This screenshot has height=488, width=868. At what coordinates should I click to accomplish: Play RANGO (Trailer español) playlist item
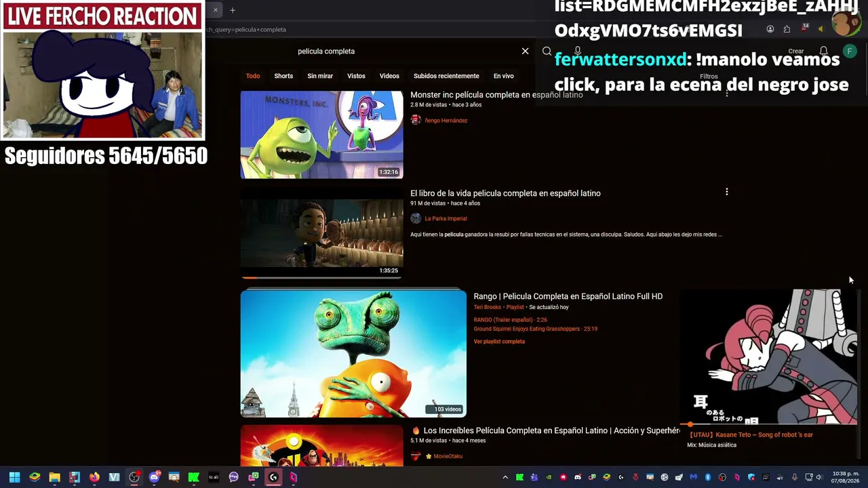pos(510,320)
